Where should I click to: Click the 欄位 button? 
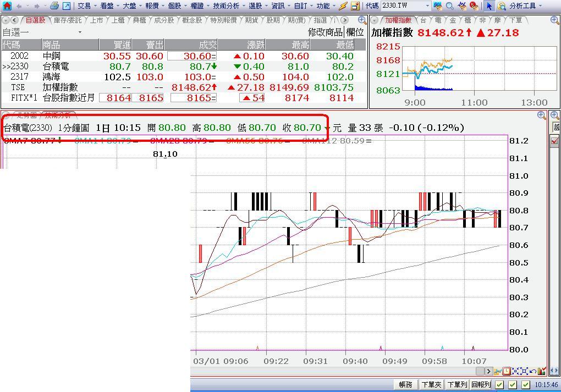(x=355, y=32)
